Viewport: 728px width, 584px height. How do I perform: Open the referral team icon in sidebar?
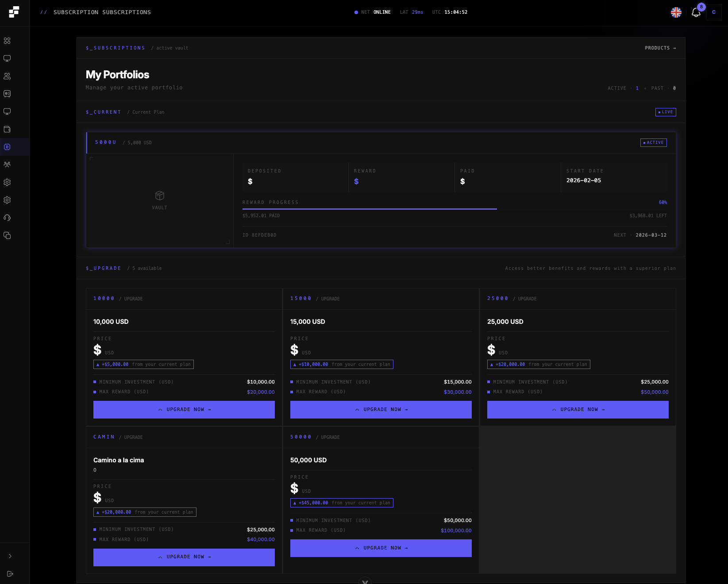point(7,164)
